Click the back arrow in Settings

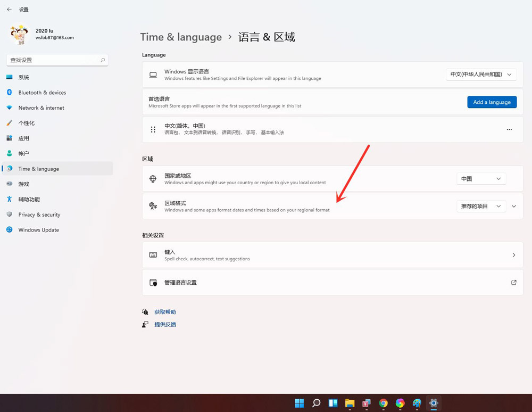(9, 9)
